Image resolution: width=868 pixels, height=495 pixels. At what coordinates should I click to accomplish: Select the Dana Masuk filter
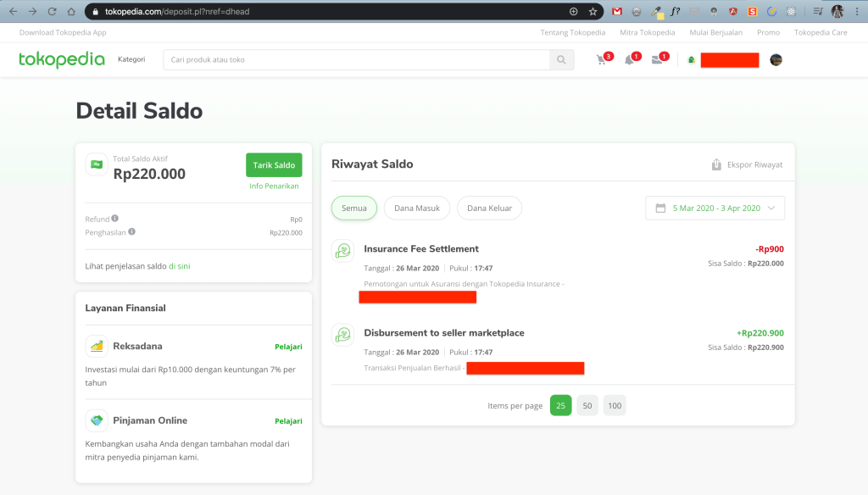416,208
